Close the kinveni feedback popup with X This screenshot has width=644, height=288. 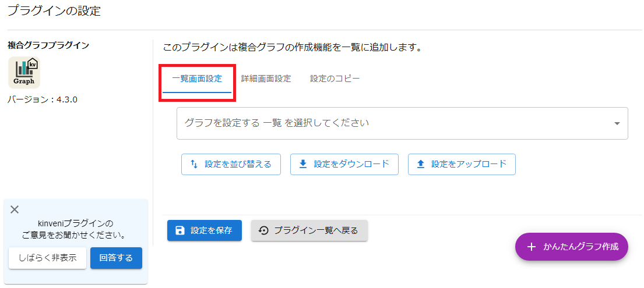click(15, 209)
